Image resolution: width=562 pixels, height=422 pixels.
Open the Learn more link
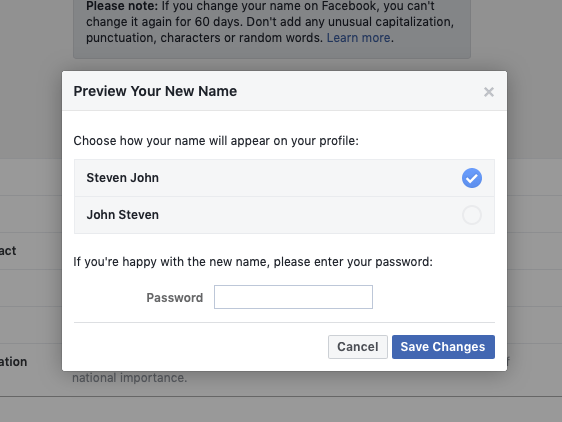pos(358,38)
